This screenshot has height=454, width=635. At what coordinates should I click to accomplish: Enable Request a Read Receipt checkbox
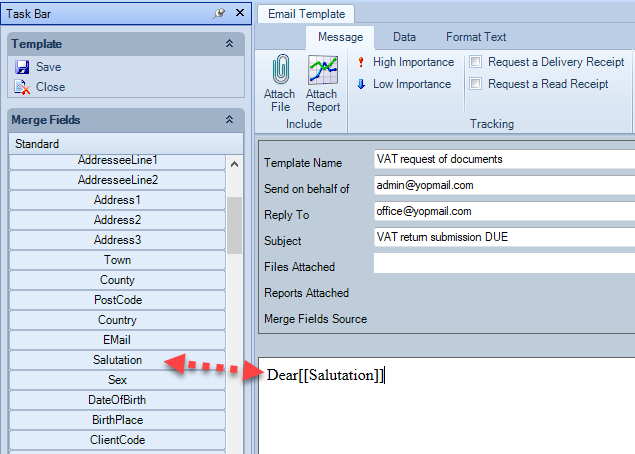pos(475,83)
